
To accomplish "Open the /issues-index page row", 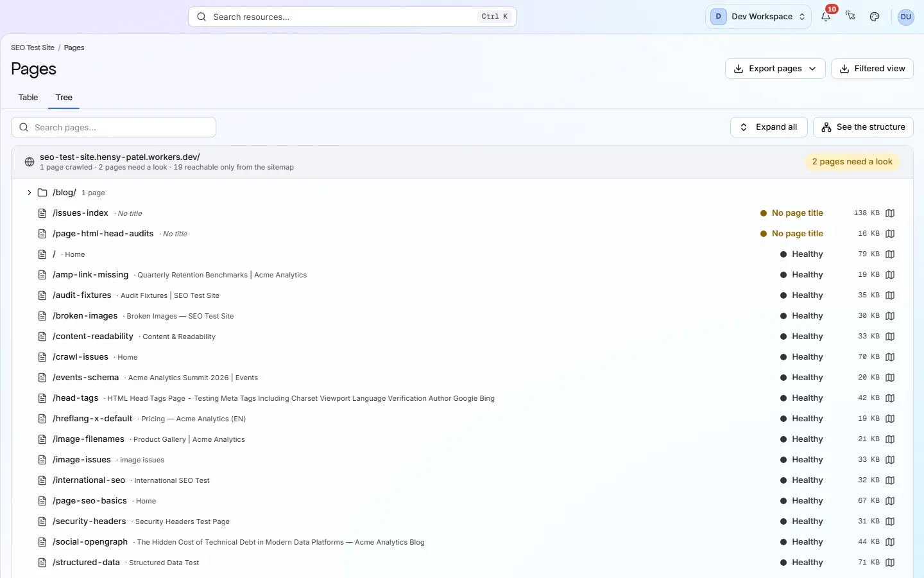I will (x=462, y=213).
